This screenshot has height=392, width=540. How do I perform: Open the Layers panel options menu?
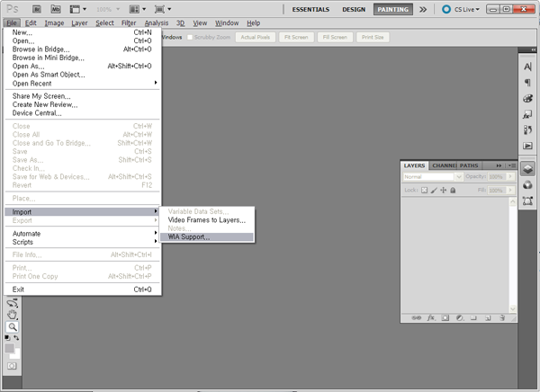pyautogui.click(x=511, y=165)
